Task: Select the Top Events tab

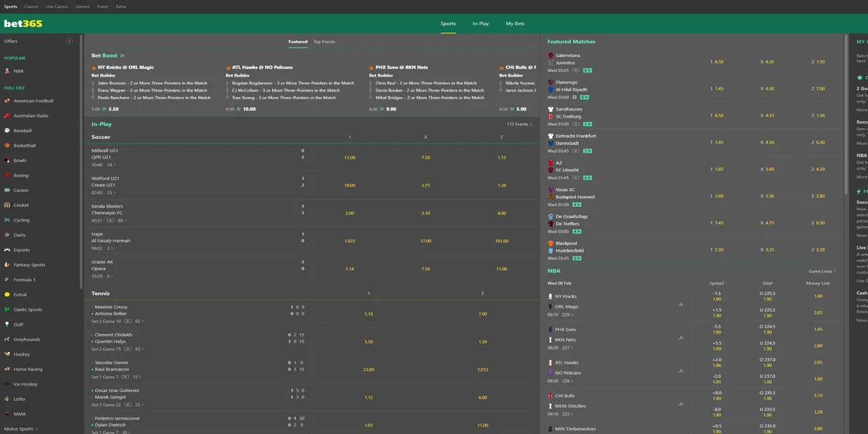Action: (x=324, y=41)
